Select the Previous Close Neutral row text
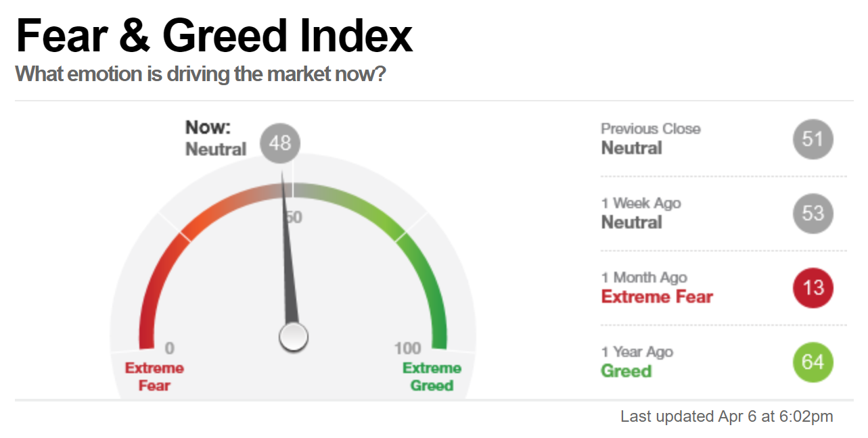The height and width of the screenshot is (438, 868). (651, 139)
